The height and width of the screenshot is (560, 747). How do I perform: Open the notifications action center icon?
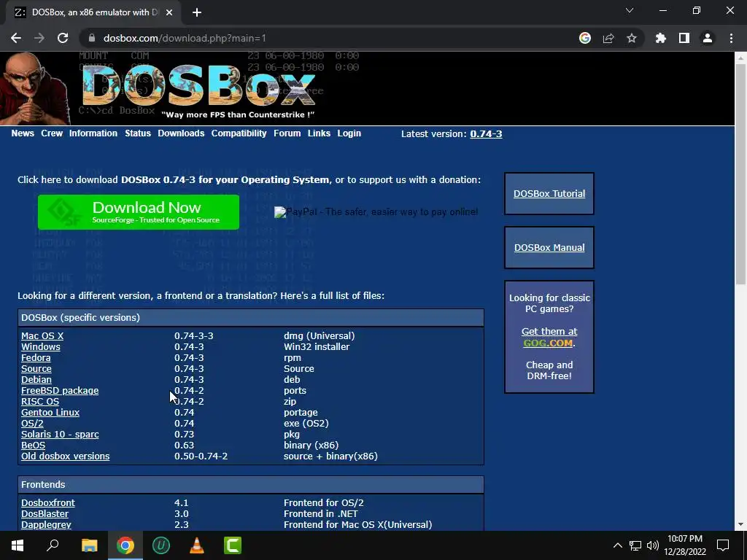pyautogui.click(x=723, y=545)
